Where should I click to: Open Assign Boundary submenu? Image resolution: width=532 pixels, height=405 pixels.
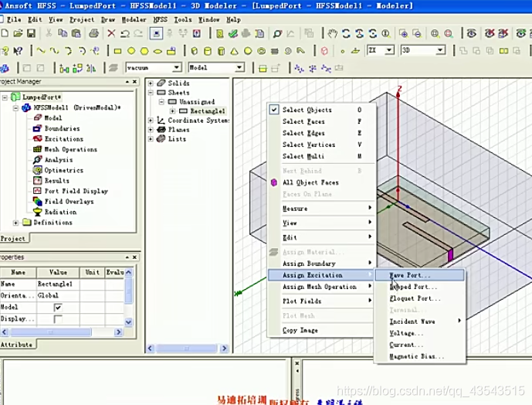click(320, 264)
